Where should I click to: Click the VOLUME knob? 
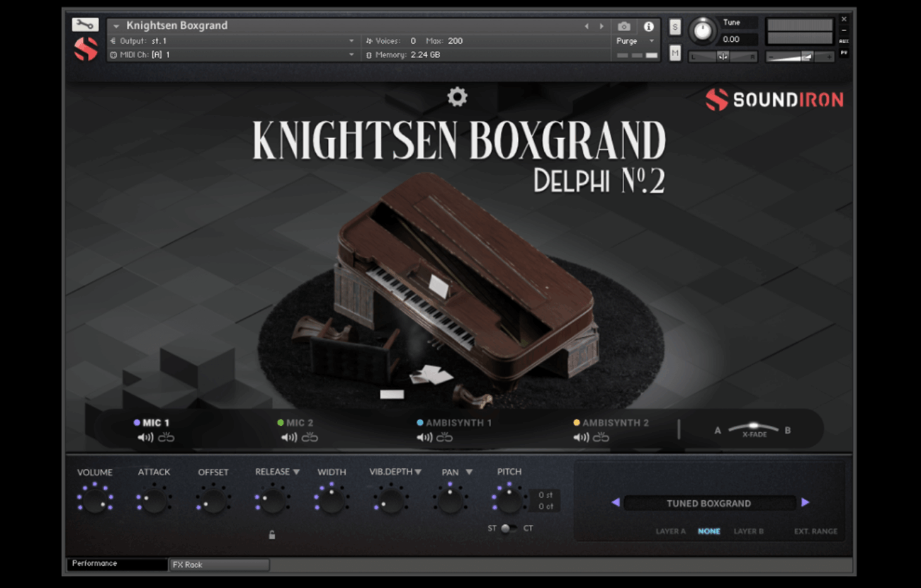tap(95, 502)
